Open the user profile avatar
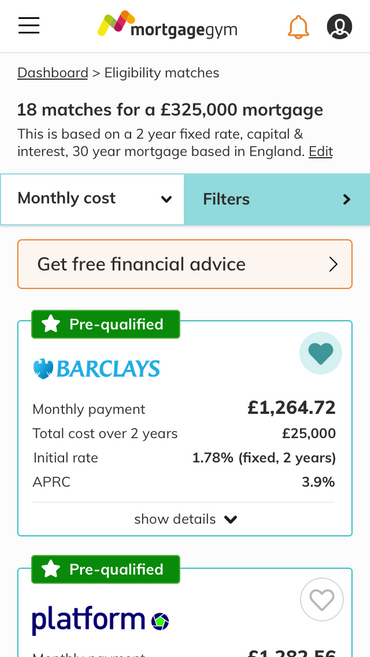The width and height of the screenshot is (370, 657). [339, 26]
